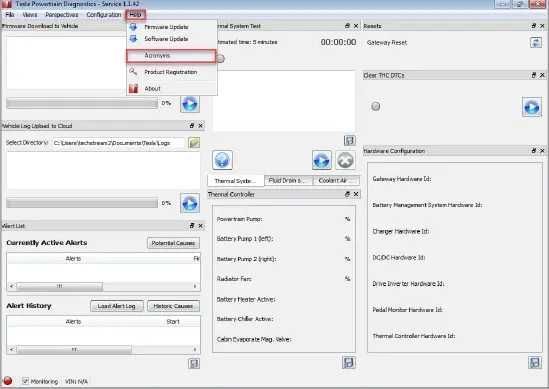Click the firmware download progress bar

pyautogui.click(x=82, y=104)
